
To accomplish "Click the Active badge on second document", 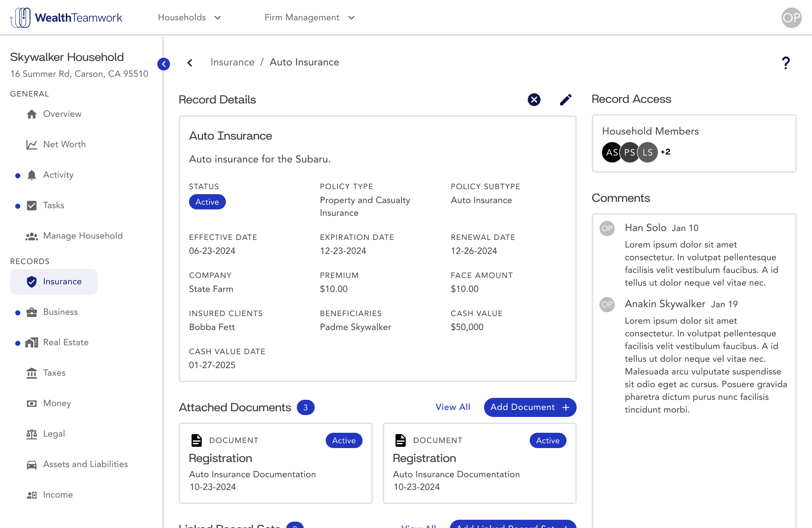I will 548,440.
